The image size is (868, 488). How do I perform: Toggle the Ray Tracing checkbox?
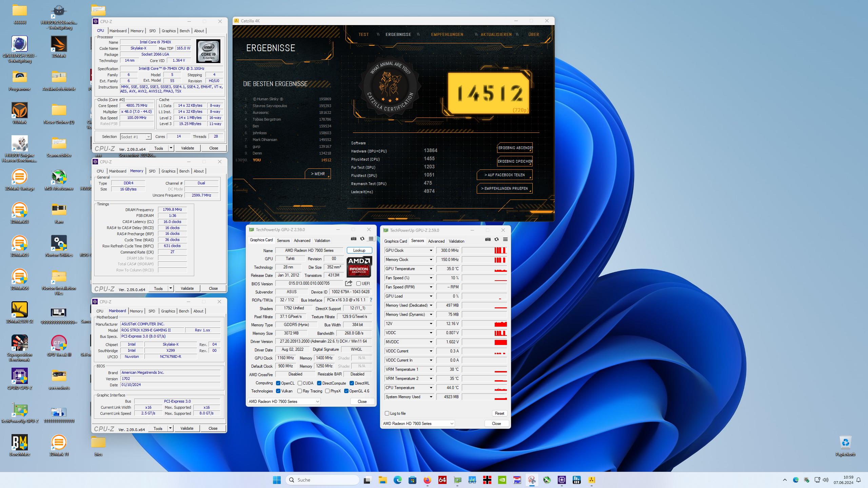[299, 391]
